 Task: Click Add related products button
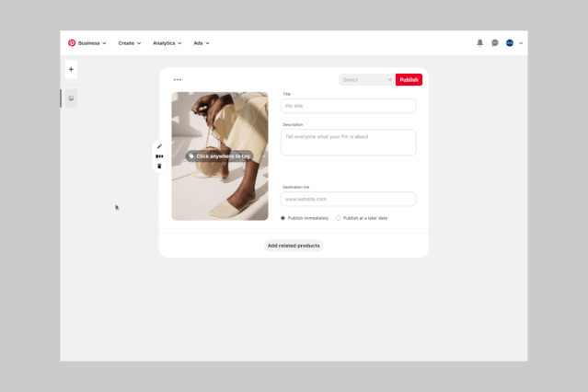pyautogui.click(x=294, y=246)
